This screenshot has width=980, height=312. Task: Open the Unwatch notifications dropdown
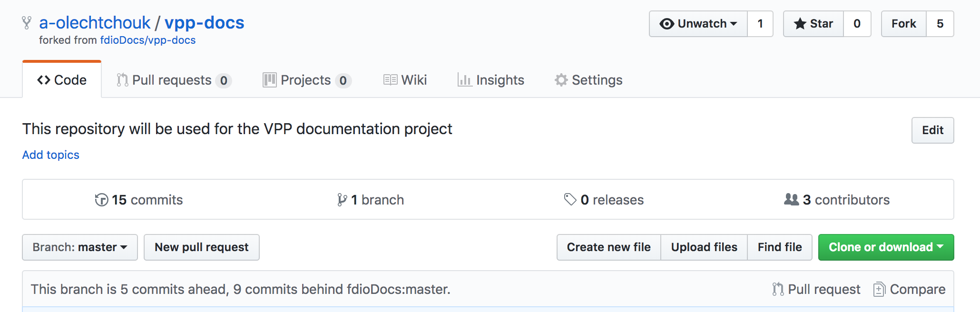tap(698, 24)
